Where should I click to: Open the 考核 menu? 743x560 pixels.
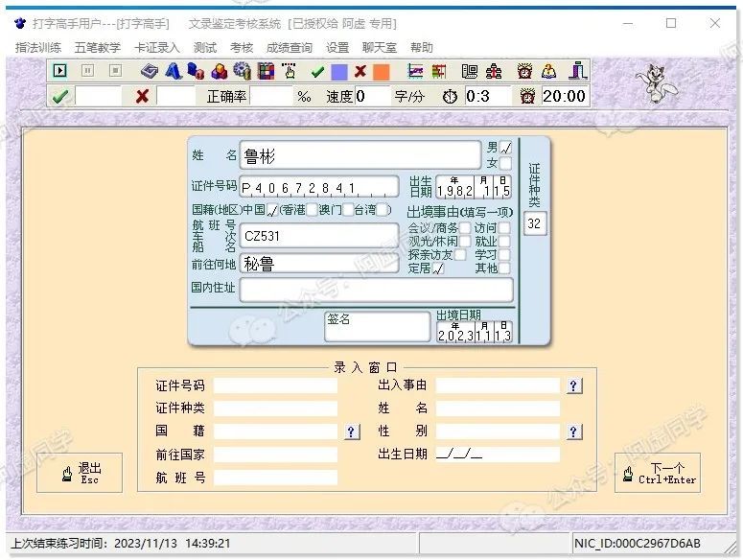click(x=242, y=47)
